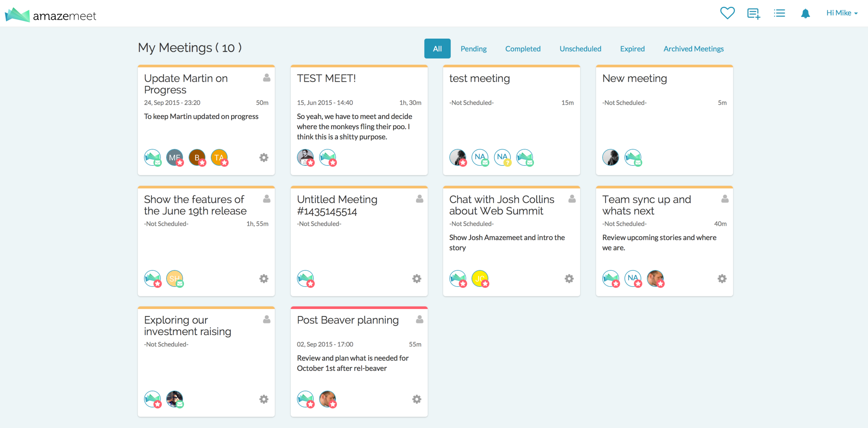The image size is (868, 428).
Task: Click person icon on Team sync up card
Action: pyautogui.click(x=725, y=199)
